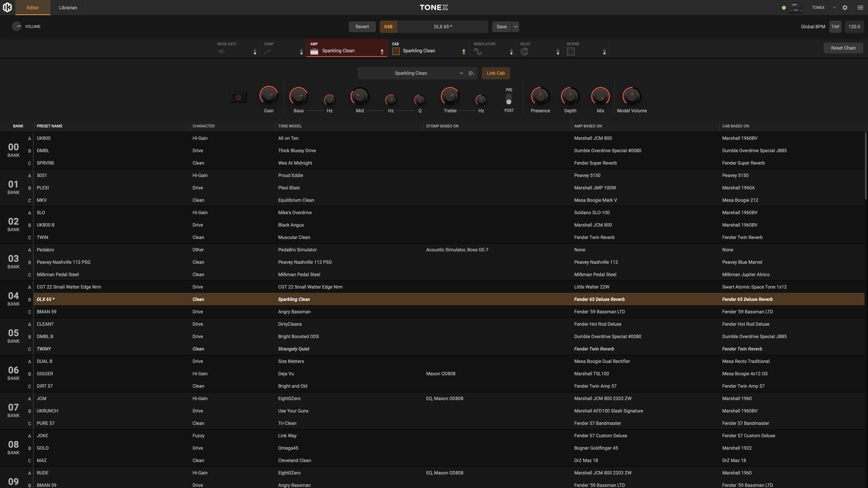Click the TONEX pedal thumbnail image
Viewport: 868px width, 488px height.
pyautogui.click(x=796, y=7)
